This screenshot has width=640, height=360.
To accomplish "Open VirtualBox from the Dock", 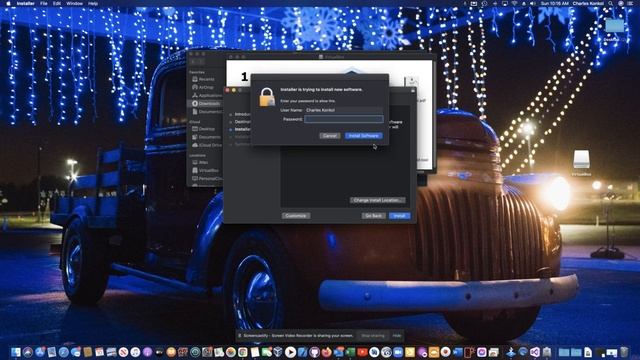I will point(278,352).
